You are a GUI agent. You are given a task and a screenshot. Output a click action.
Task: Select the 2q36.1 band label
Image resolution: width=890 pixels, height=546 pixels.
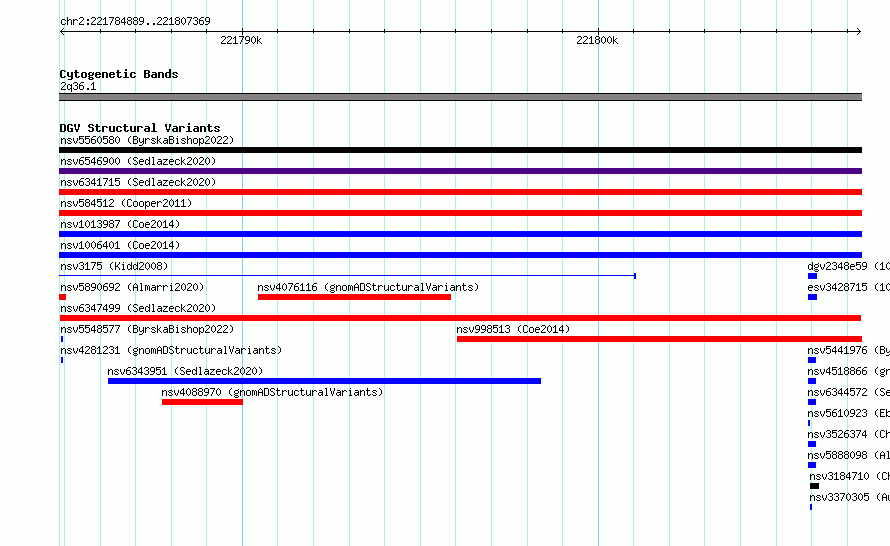pos(78,86)
